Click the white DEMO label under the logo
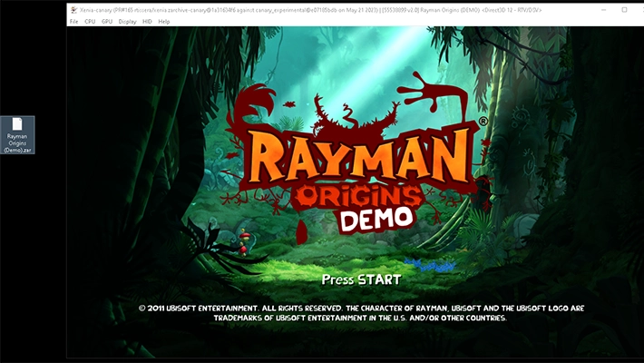 376,219
